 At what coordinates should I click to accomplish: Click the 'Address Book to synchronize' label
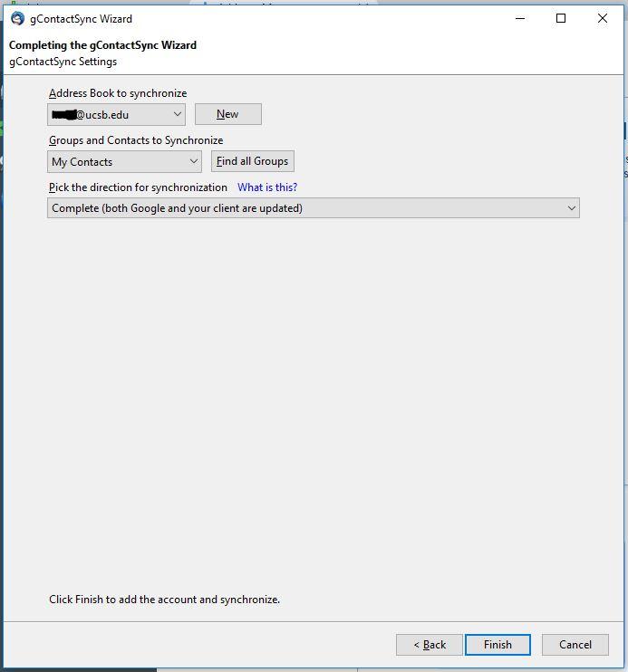(118, 93)
